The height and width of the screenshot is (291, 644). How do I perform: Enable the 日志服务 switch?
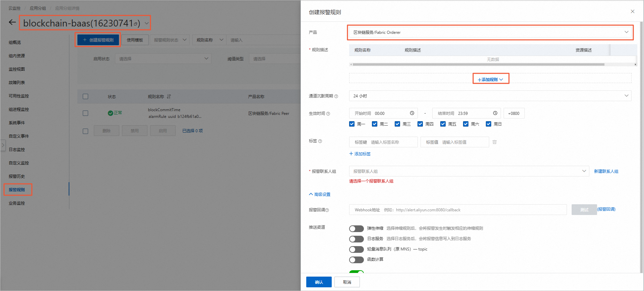(x=356, y=239)
